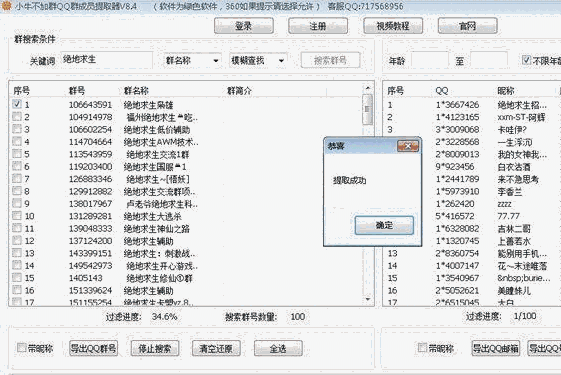Check the box for group row 12
561x375 pixels.
point(16,240)
